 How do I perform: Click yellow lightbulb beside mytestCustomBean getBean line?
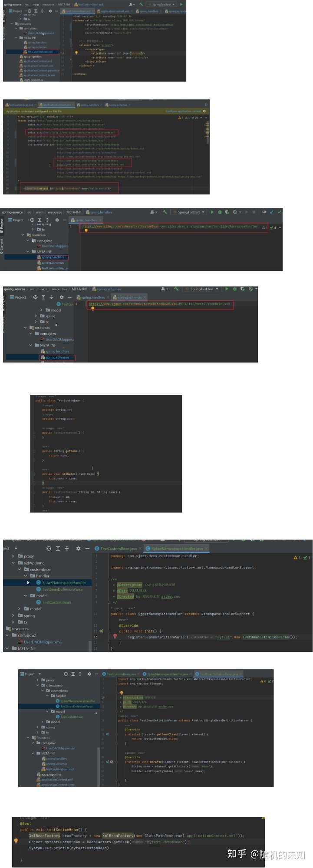click(16, 841)
